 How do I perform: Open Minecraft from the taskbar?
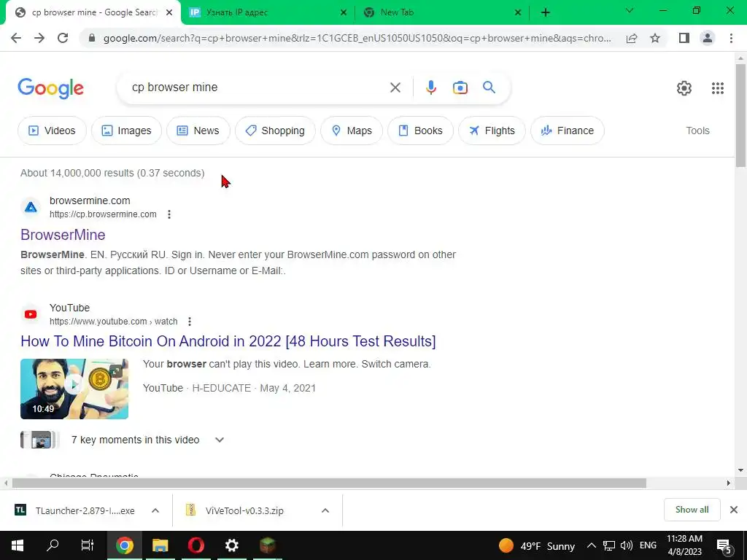pos(267,545)
